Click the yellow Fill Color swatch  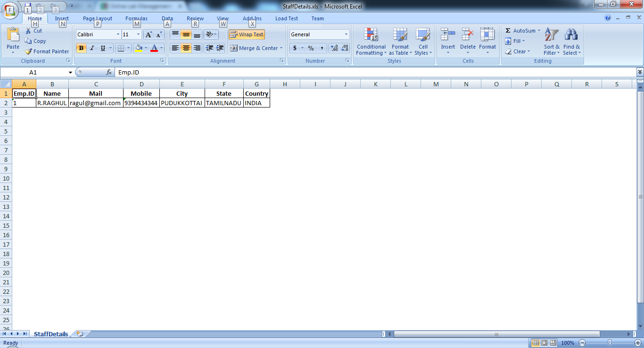click(x=138, y=48)
